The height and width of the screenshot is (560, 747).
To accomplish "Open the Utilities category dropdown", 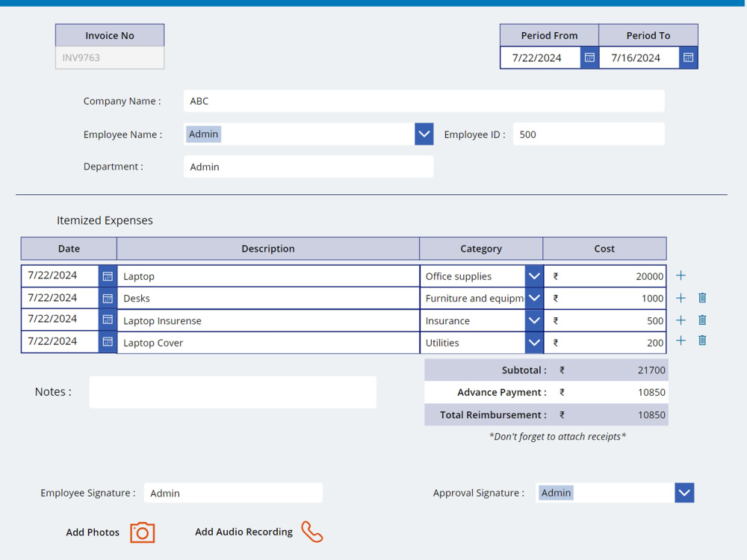I will pos(534,343).
